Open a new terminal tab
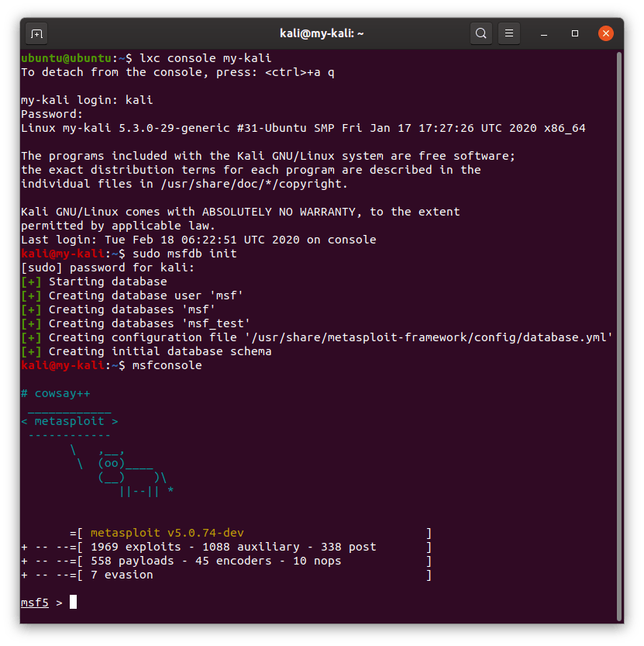 [x=36, y=33]
